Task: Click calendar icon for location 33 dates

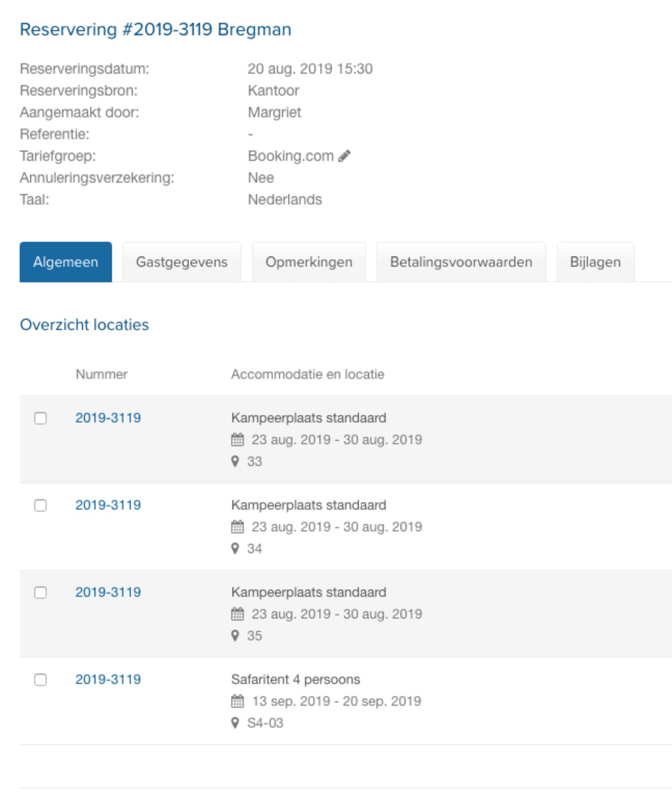Action: [x=237, y=440]
